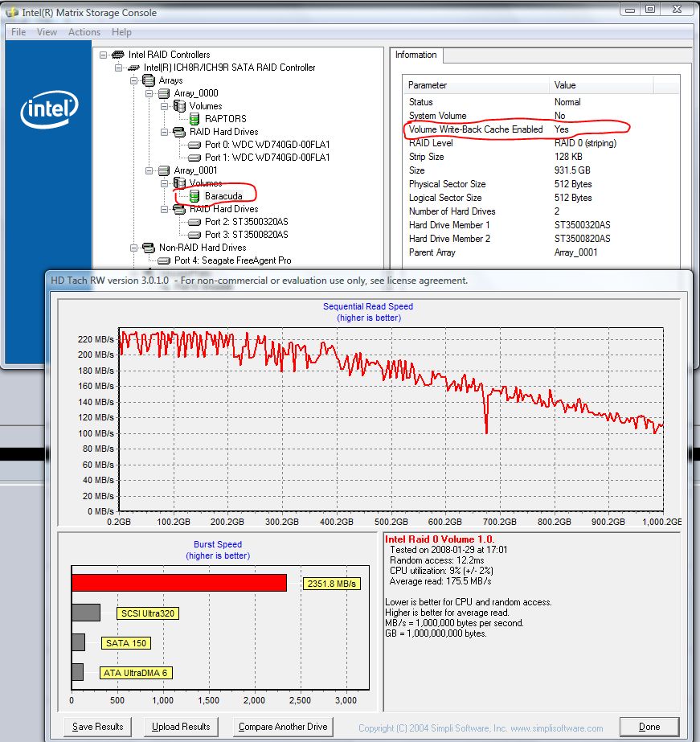700x742 pixels.
Task: Click the Port 4 Seagate drive icon
Action: pyautogui.click(x=164, y=260)
